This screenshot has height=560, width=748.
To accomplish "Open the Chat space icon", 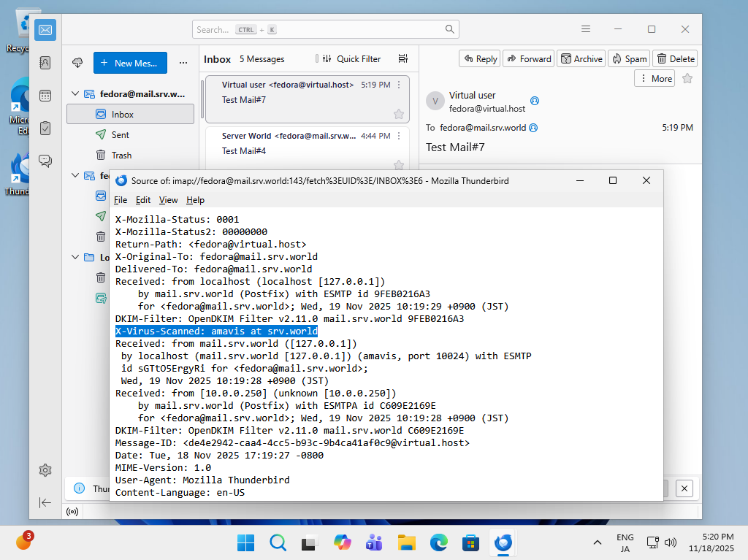I will pos(45,161).
